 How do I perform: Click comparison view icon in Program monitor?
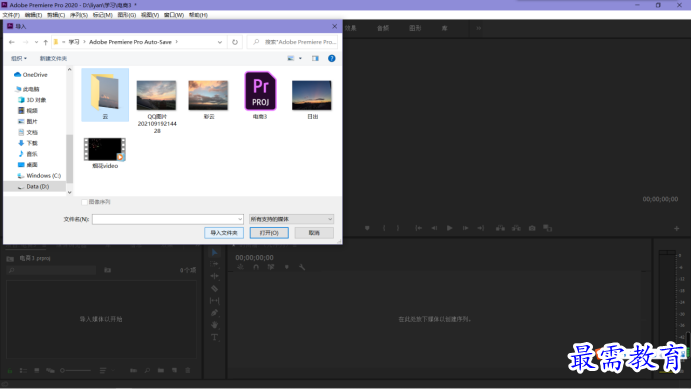click(548, 228)
